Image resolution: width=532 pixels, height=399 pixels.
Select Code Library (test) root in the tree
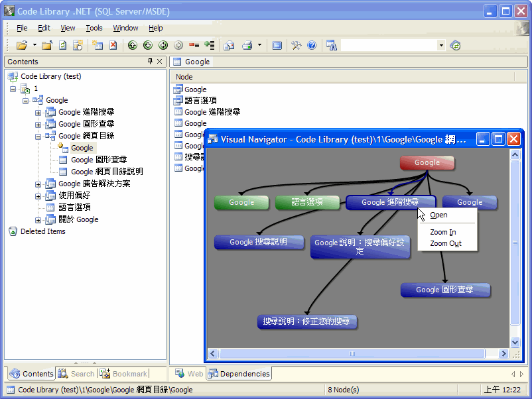51,76
